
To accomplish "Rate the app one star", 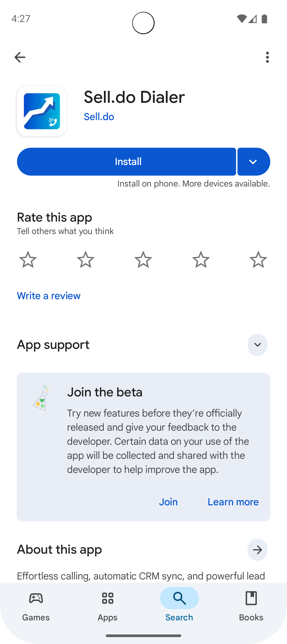I will coord(28,260).
